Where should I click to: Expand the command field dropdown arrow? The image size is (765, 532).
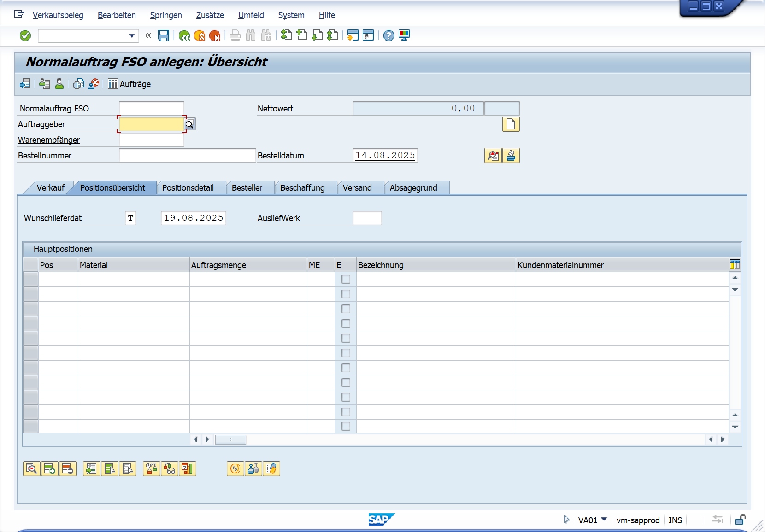(132, 35)
